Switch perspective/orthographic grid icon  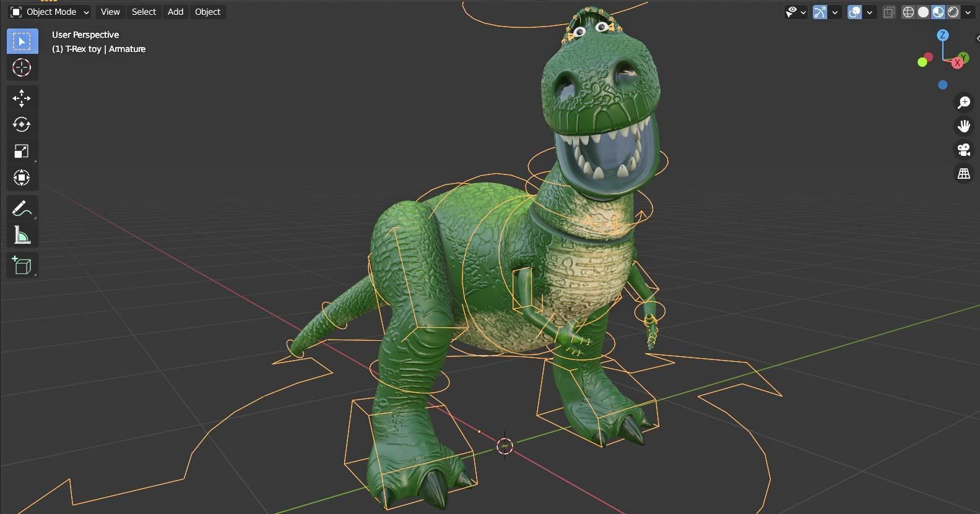point(964,174)
